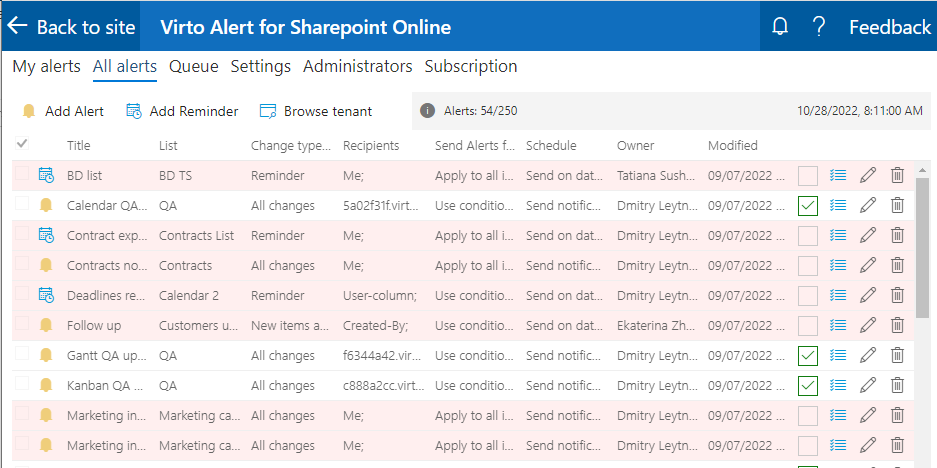Open list icon for Contract exp row
The image size is (937, 468).
(838, 235)
